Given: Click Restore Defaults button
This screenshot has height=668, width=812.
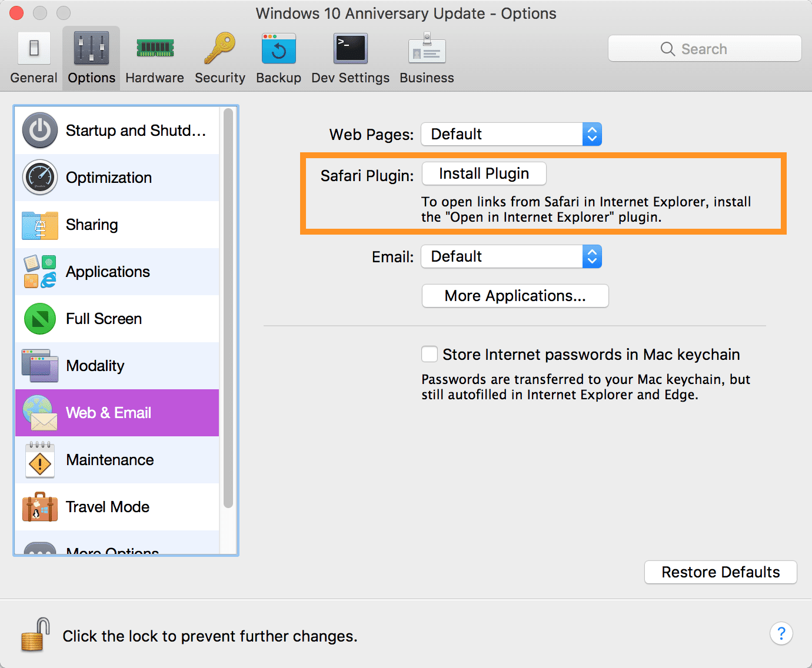Looking at the screenshot, I should [x=721, y=572].
